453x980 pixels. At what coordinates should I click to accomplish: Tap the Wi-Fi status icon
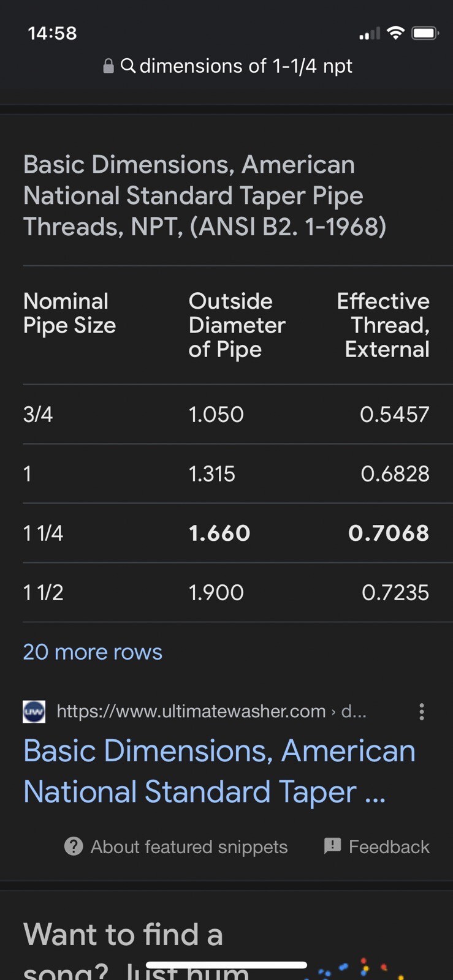396,33
